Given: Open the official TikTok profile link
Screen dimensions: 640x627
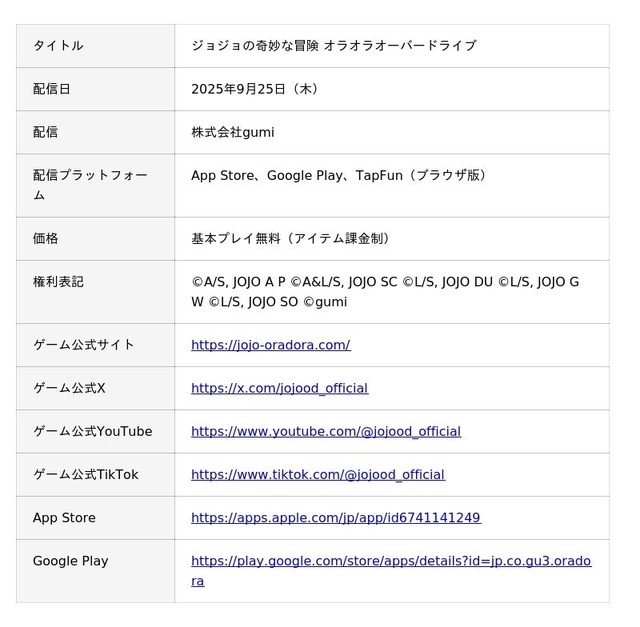Looking at the screenshot, I should pyautogui.click(x=318, y=475).
